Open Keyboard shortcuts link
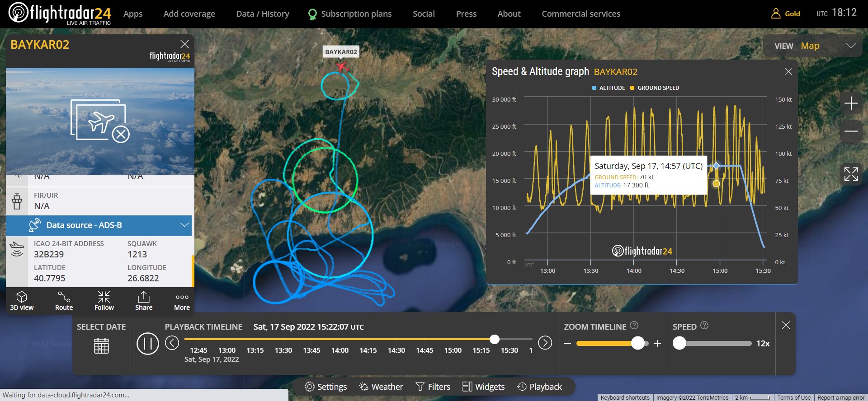The height and width of the screenshot is (401, 868). click(625, 397)
